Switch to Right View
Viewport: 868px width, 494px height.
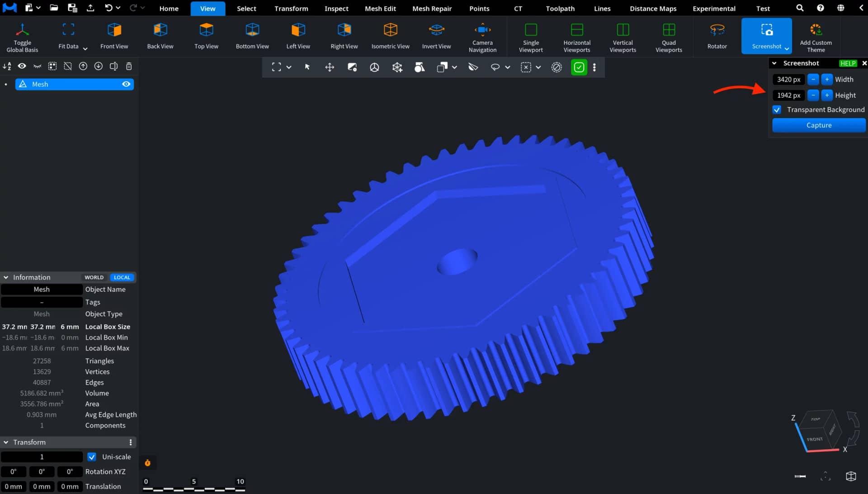344,37
